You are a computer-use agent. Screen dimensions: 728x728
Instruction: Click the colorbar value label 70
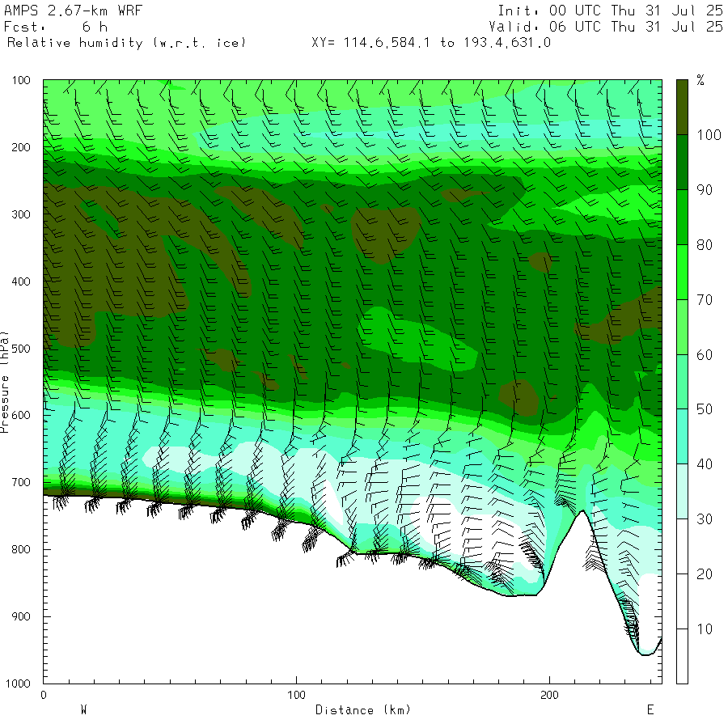tap(705, 300)
